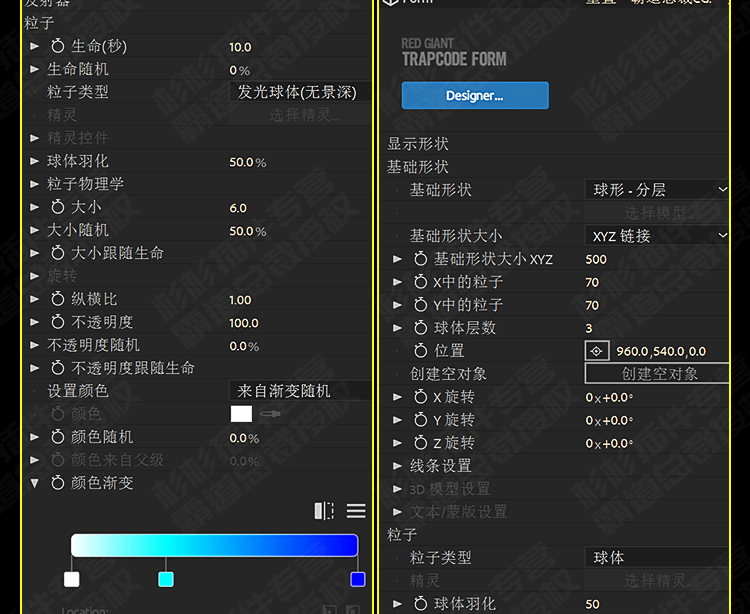Open the 基础形状 dropdown 球形 - 分层

657,190
